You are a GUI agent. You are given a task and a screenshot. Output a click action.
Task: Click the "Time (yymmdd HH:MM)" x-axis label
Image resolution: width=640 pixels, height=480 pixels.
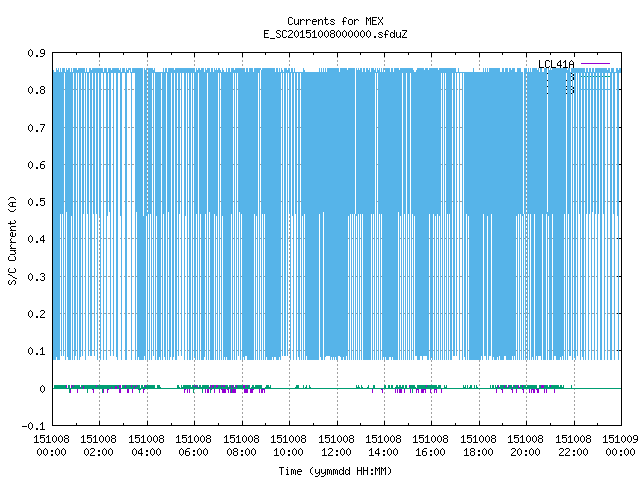point(335,471)
